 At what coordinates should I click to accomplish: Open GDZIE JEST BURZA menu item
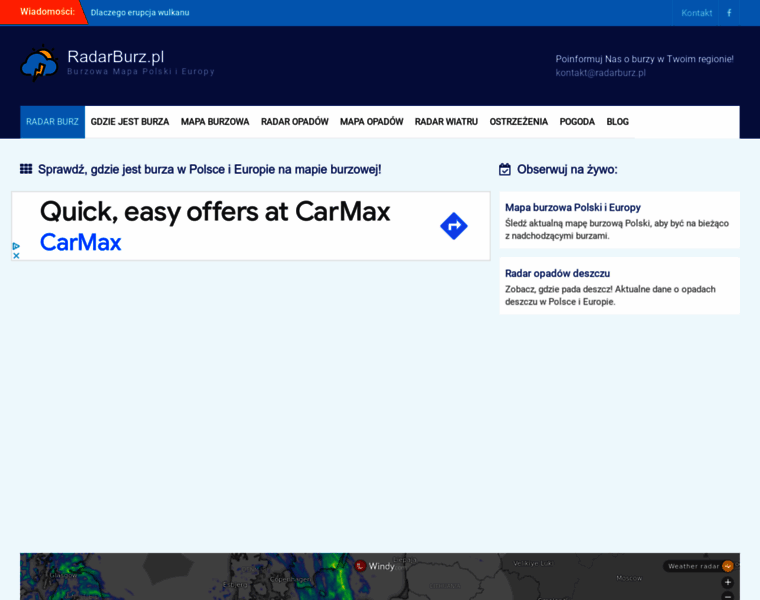click(x=130, y=122)
